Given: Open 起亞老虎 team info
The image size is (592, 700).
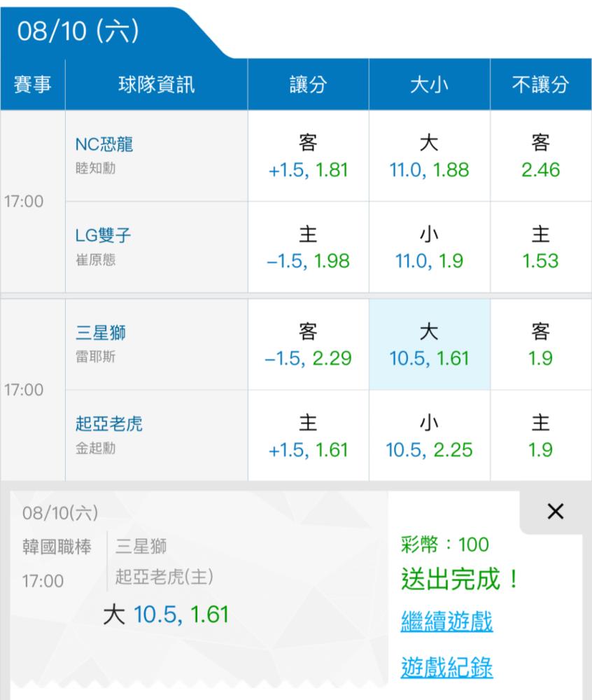Looking at the screenshot, I should 109,423.
